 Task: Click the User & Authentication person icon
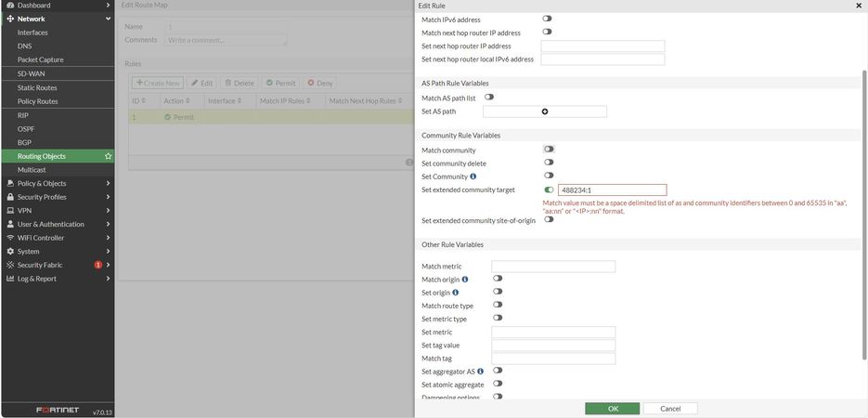(x=10, y=224)
